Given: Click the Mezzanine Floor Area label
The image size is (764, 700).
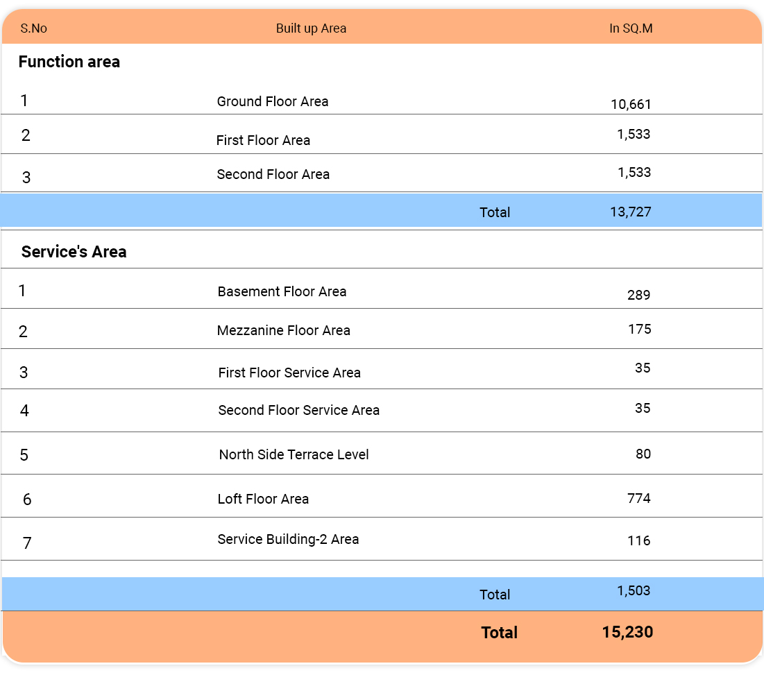Looking at the screenshot, I should 283,330.
